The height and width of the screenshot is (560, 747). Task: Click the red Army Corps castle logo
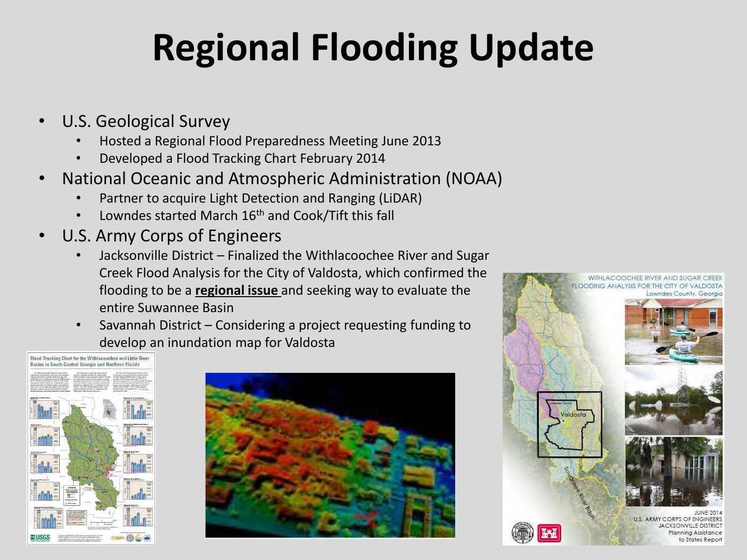click(549, 534)
